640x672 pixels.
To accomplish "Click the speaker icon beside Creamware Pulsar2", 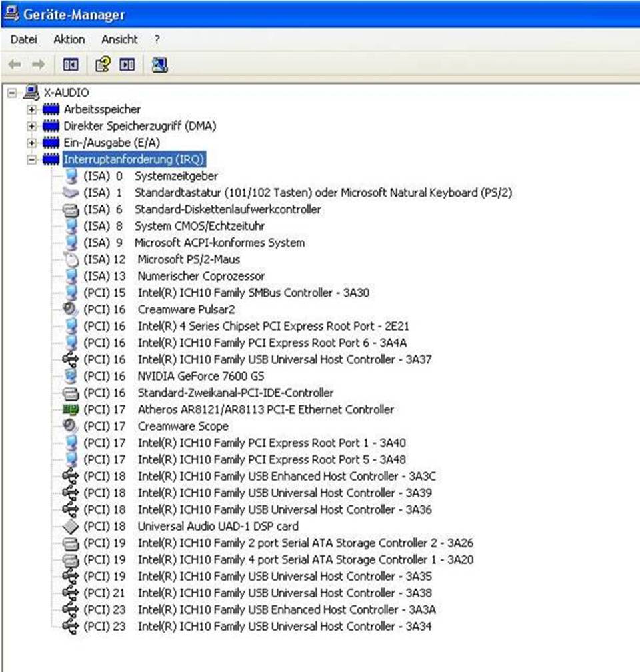I will pos(70,309).
